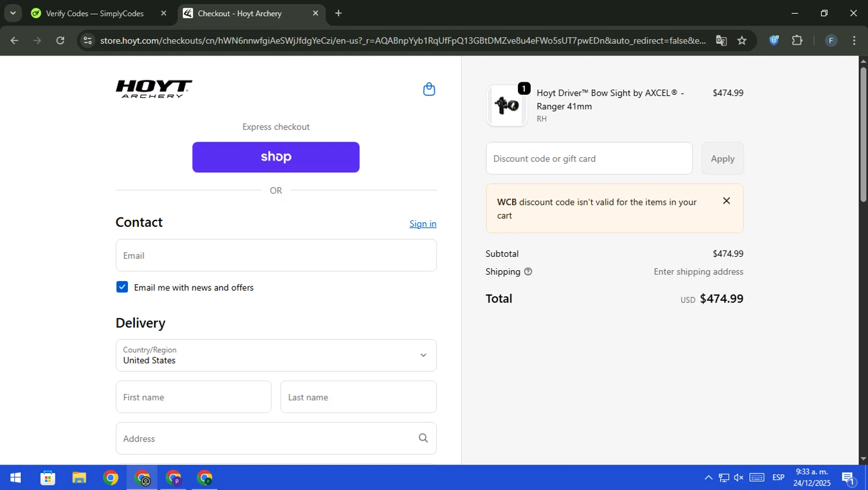Open a new browser tab
868x490 pixels.
(x=339, y=13)
